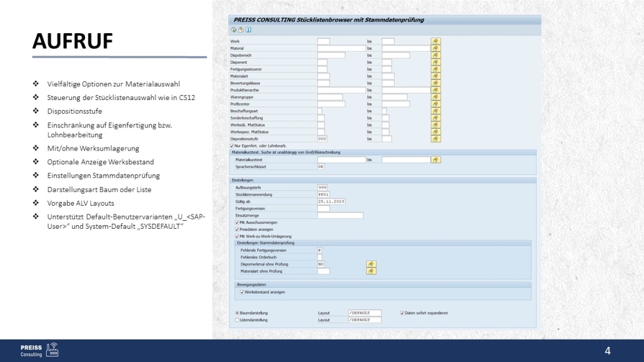Uncheck Daten sofort expandieren
Viewport: 644px width, 362px height.
402,313
